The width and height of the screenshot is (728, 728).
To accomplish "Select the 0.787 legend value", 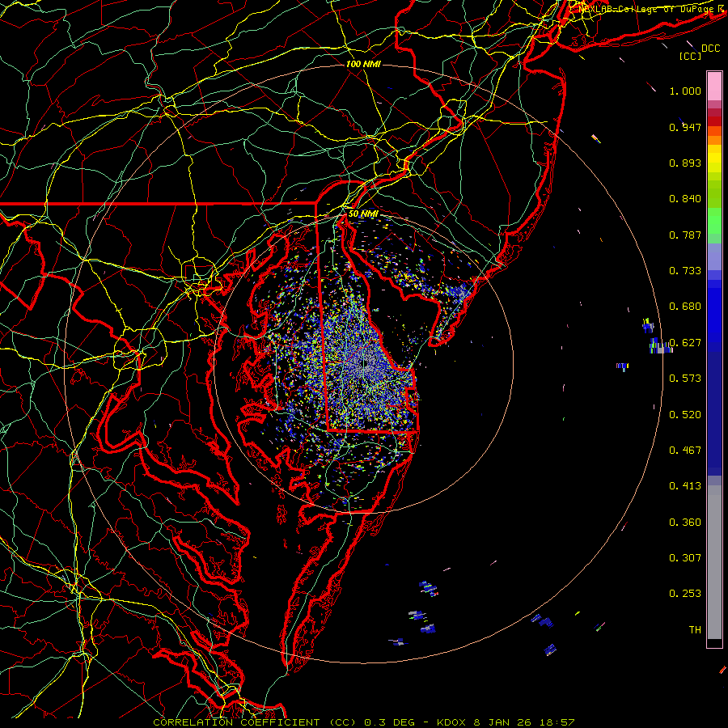I will tap(685, 235).
